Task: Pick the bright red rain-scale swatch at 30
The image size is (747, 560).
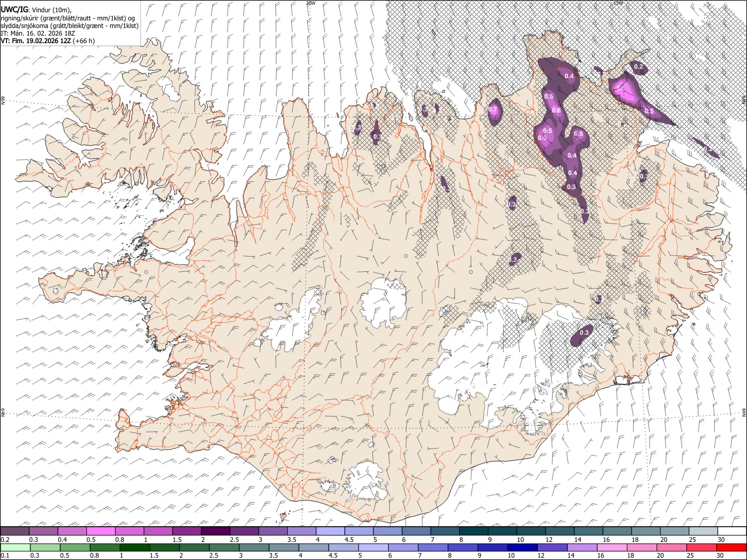Action: pos(731,547)
